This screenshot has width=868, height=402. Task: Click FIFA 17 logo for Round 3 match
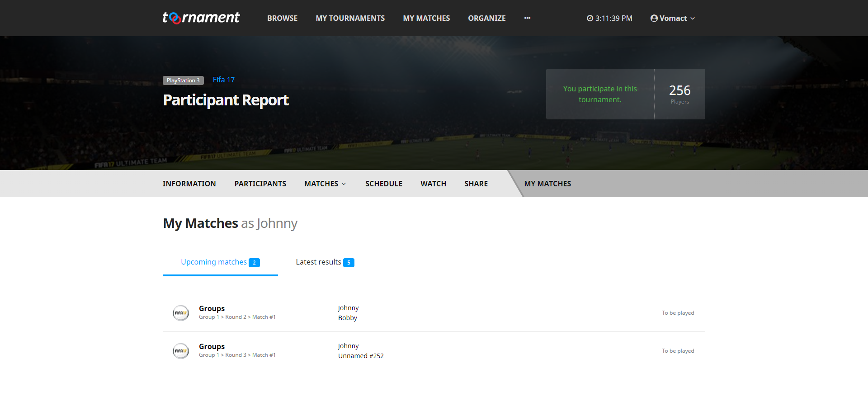(x=181, y=351)
